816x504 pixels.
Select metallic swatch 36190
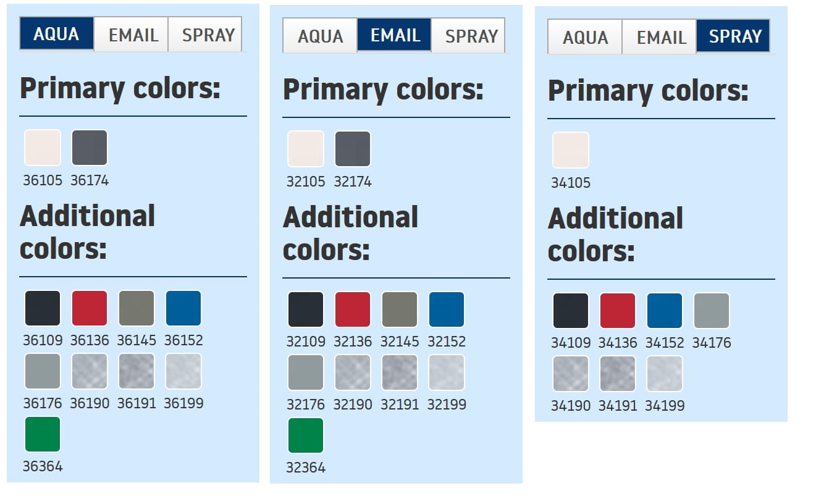[x=90, y=371]
